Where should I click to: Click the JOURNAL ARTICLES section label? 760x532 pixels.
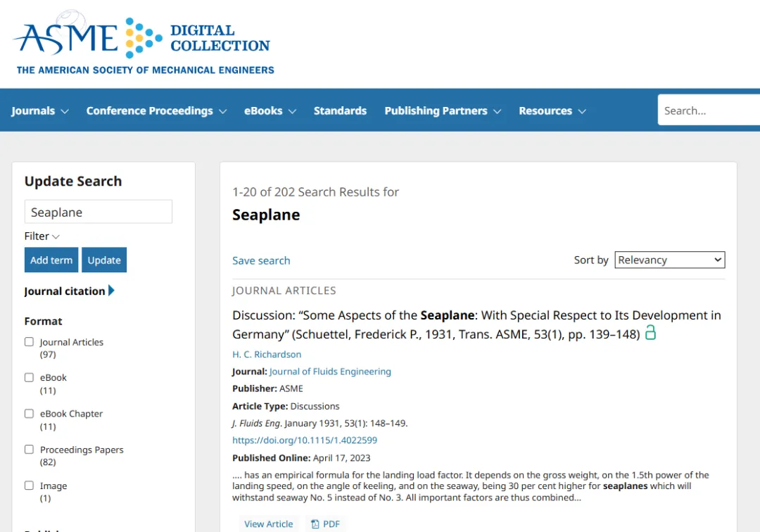284,291
